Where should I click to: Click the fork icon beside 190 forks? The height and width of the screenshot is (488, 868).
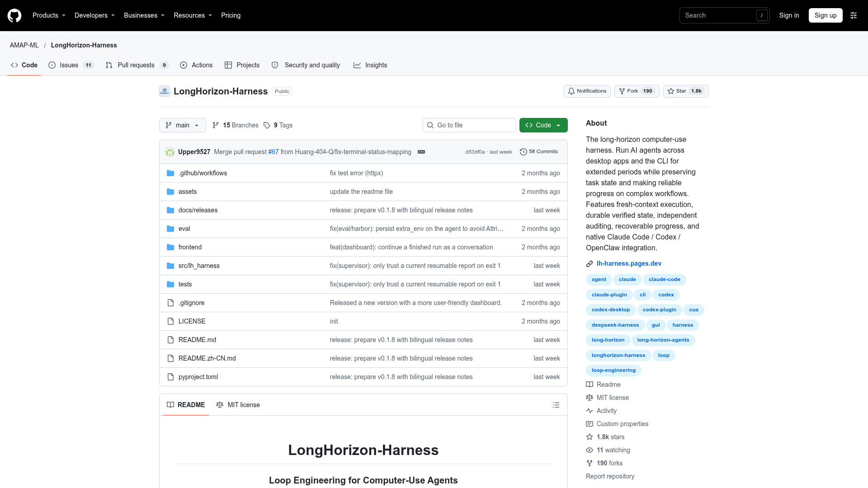[x=590, y=463]
